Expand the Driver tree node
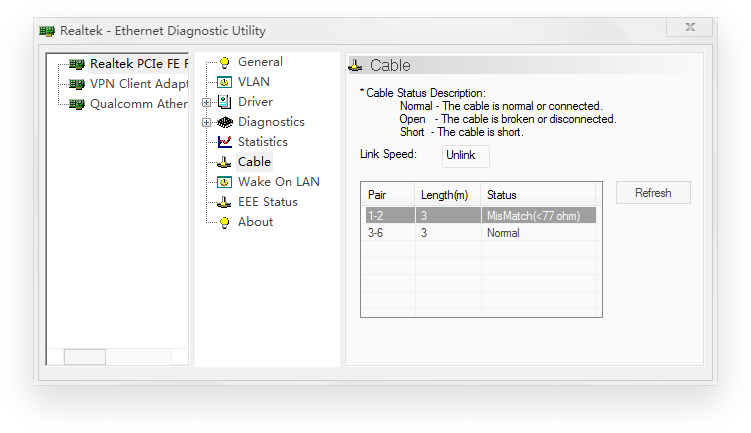Viewport: 751px width, 433px height. click(x=206, y=103)
